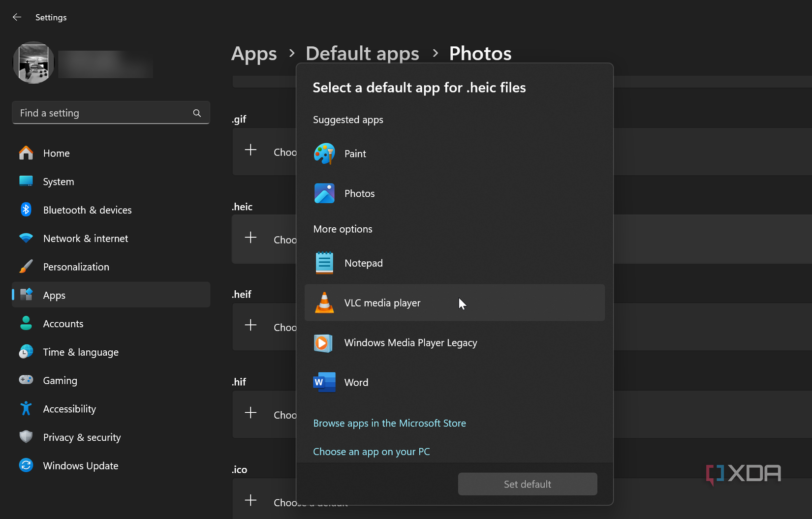Open Accessibility settings
Screen dimensions: 812x519
[x=69, y=408]
